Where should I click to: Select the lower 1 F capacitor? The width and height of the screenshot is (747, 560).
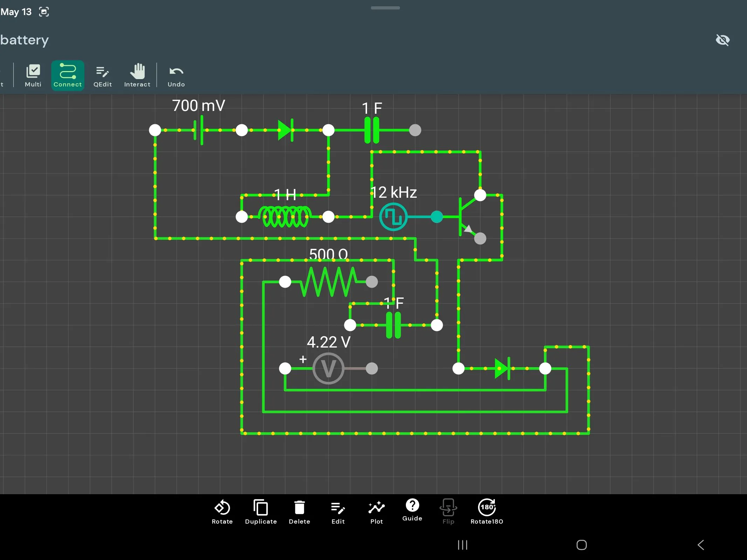click(x=393, y=325)
